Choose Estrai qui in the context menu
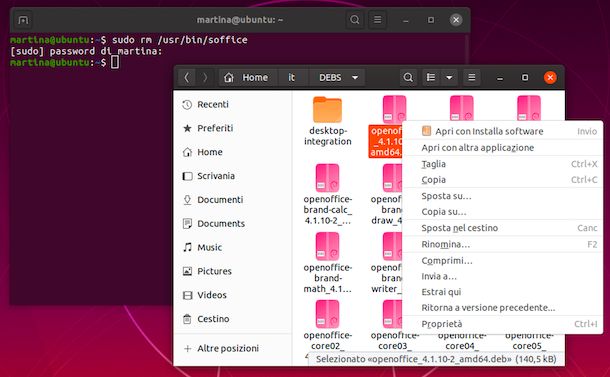 [503, 292]
